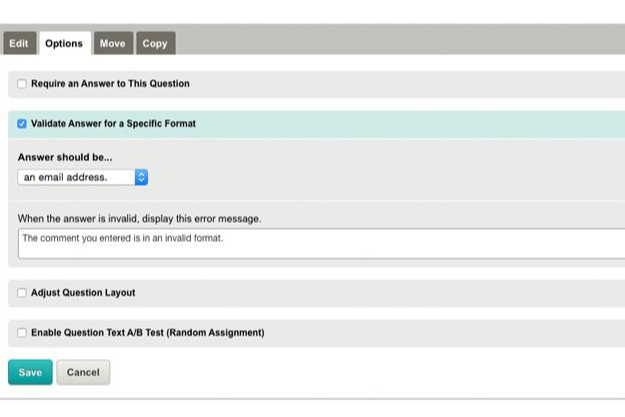
Task: Enable Require an Answer checkbox
Action: tap(22, 84)
